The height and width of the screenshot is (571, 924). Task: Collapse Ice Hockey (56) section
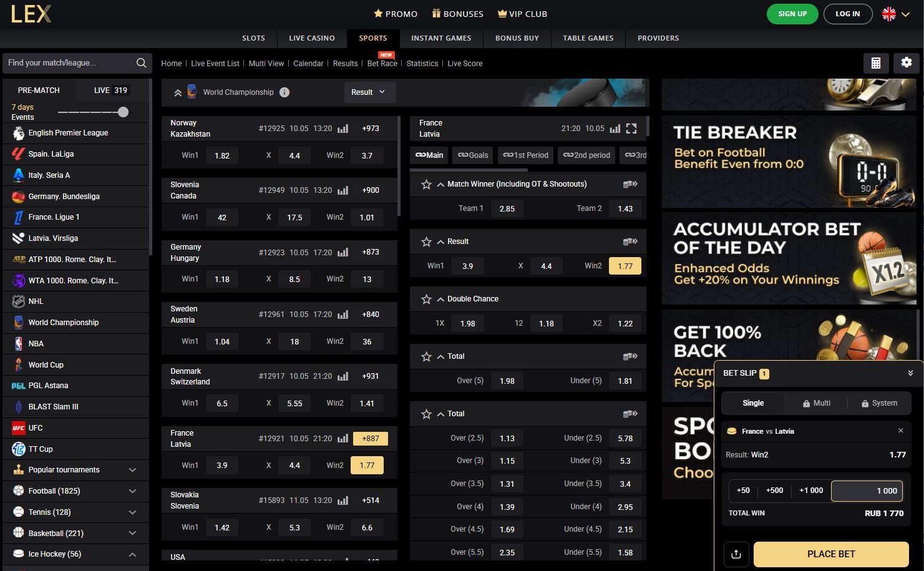tap(132, 554)
